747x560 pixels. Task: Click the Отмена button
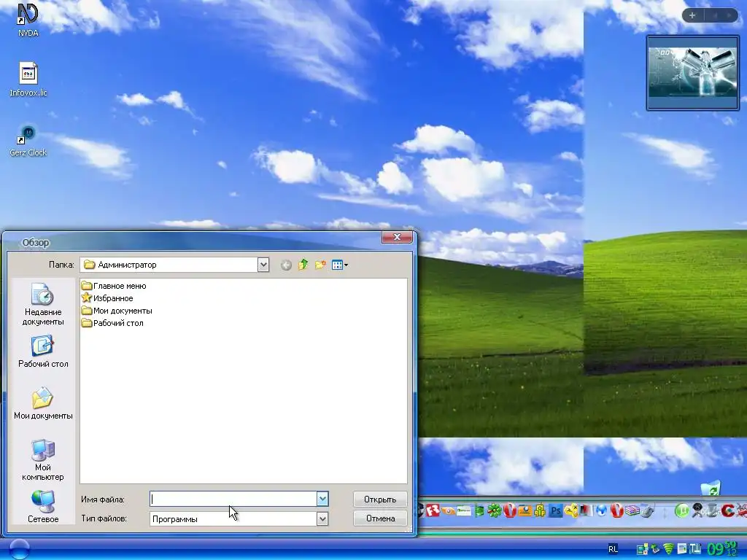coord(380,518)
